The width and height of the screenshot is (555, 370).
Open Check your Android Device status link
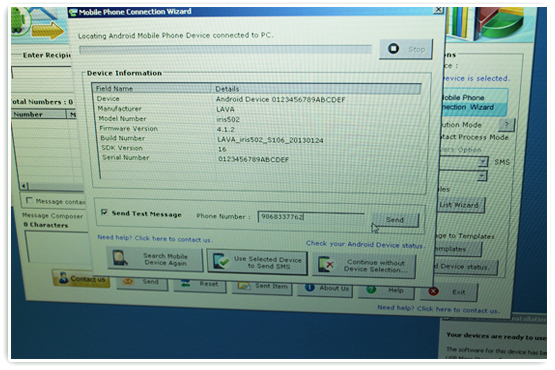[365, 244]
